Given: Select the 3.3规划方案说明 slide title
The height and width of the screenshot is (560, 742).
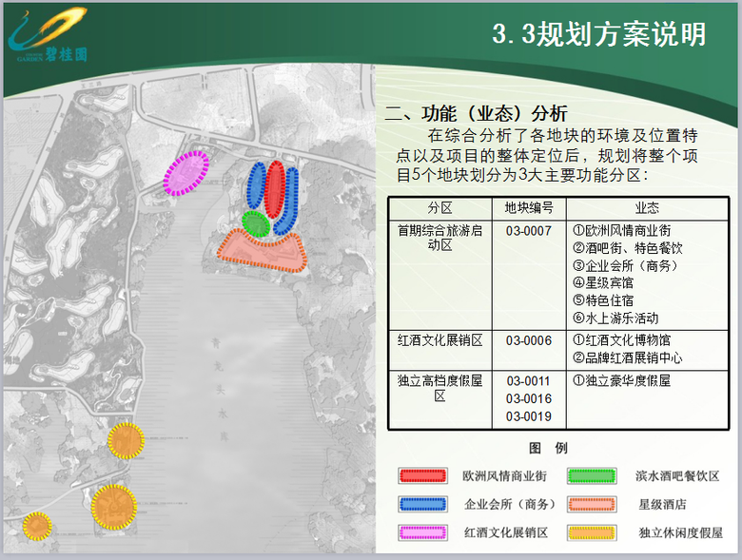Looking at the screenshot, I should (x=598, y=34).
